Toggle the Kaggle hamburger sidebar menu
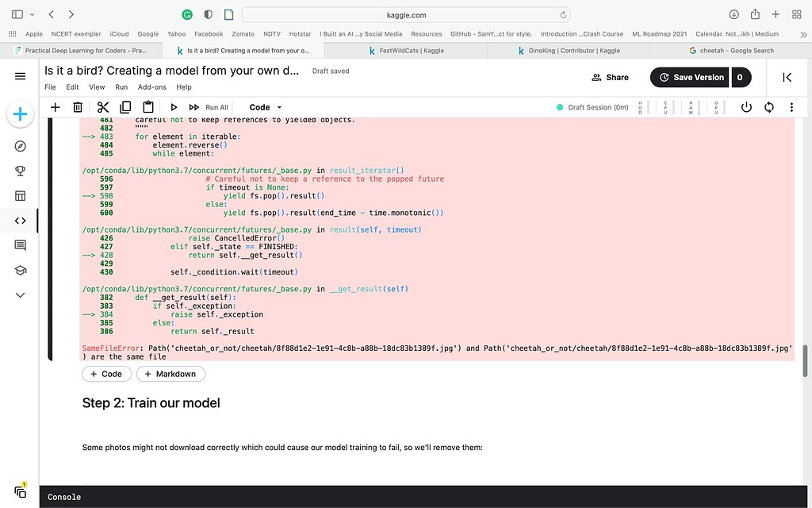Viewport: 812px width, 508px height. pyautogui.click(x=20, y=77)
